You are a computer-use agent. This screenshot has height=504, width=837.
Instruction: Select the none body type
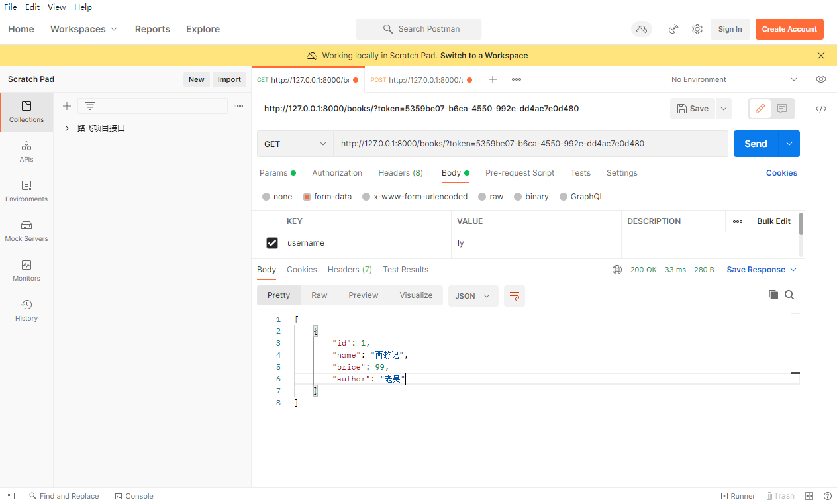point(266,197)
